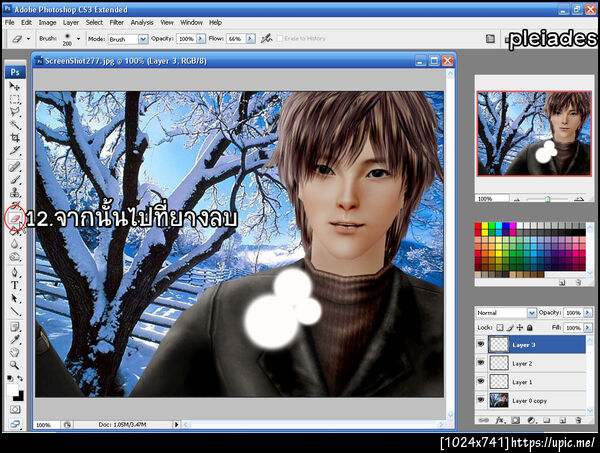Open the Image menu
The width and height of the screenshot is (600, 453).
tap(47, 23)
